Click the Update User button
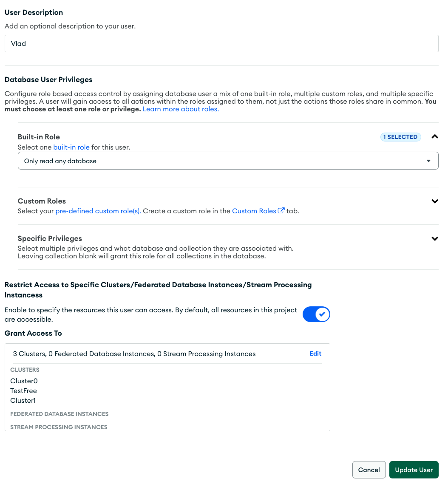Image resolution: width=448 pixels, height=481 pixels. coord(414,470)
